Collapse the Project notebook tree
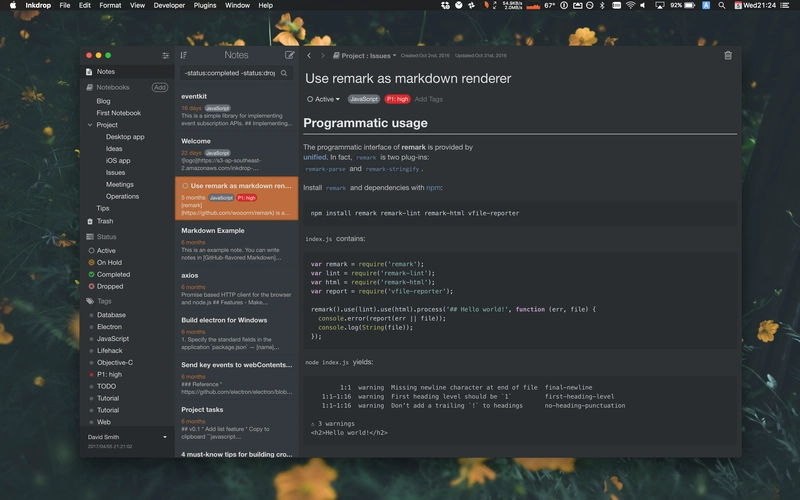Screen dimensions: 800x500 tap(90, 125)
